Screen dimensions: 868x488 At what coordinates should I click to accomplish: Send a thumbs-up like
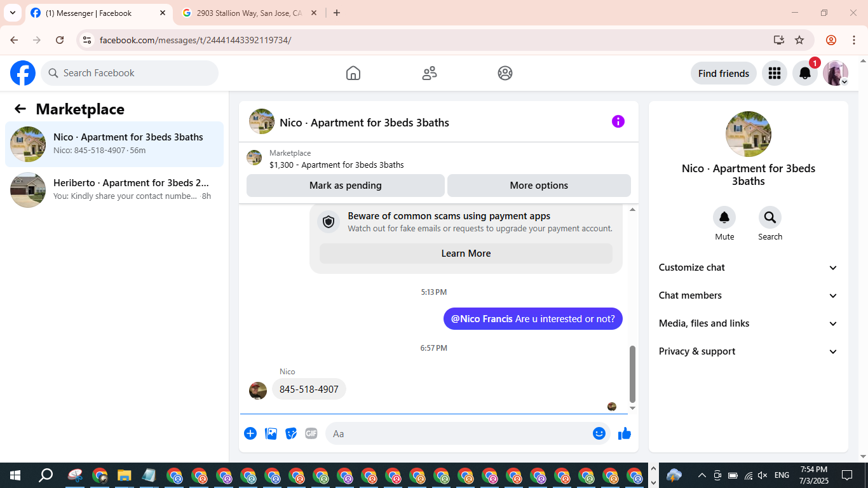click(x=625, y=433)
